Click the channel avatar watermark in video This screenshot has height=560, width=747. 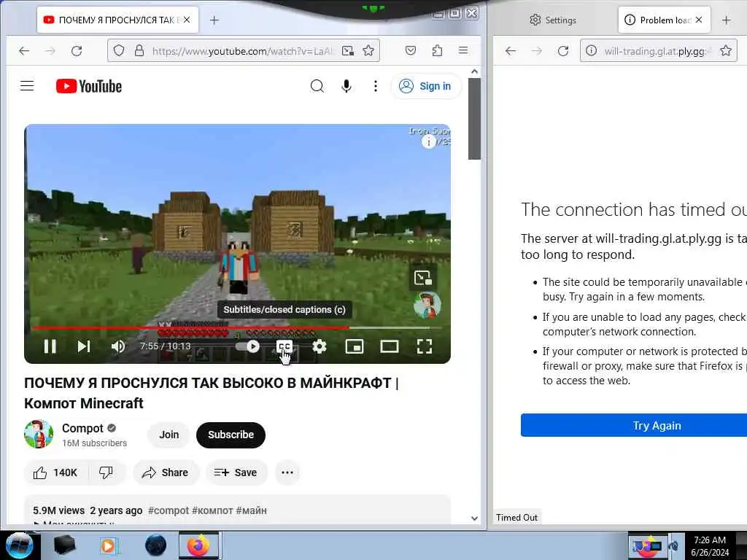427,306
